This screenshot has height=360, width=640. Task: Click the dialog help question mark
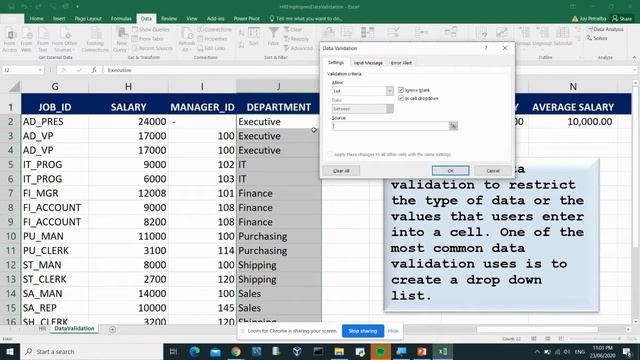point(486,48)
